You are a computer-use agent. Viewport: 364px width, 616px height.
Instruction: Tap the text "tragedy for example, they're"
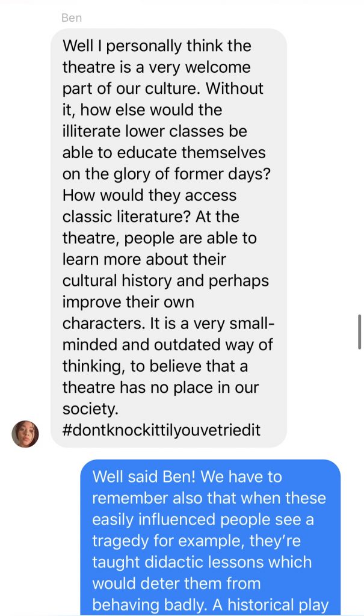pyautogui.click(x=196, y=541)
